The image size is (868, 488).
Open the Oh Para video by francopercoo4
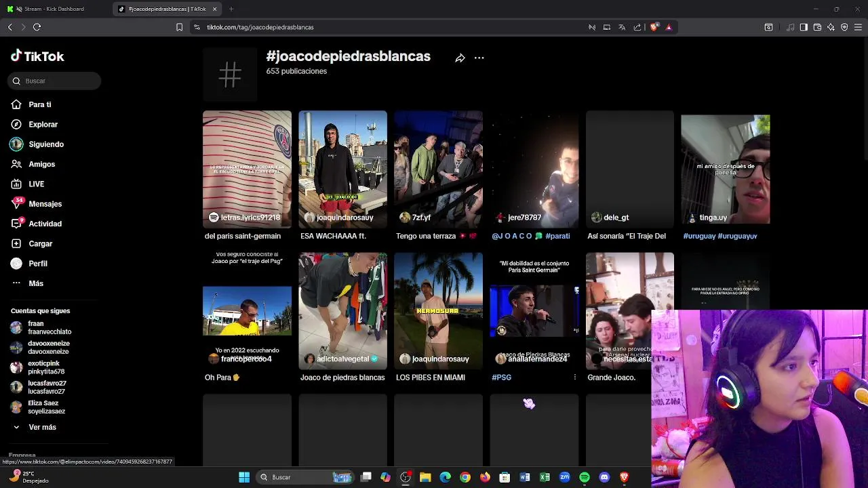pyautogui.click(x=247, y=311)
